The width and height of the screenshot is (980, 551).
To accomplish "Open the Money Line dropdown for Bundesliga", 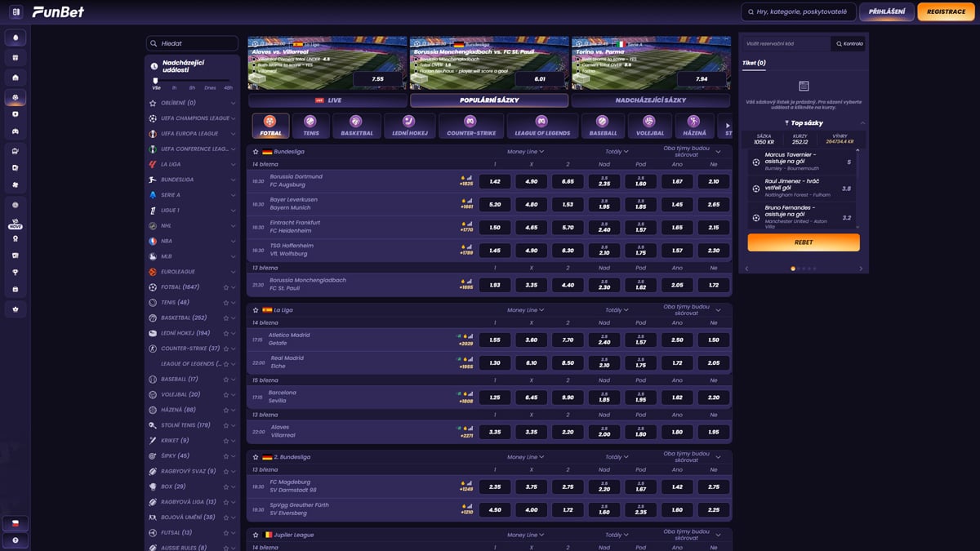I will (525, 152).
